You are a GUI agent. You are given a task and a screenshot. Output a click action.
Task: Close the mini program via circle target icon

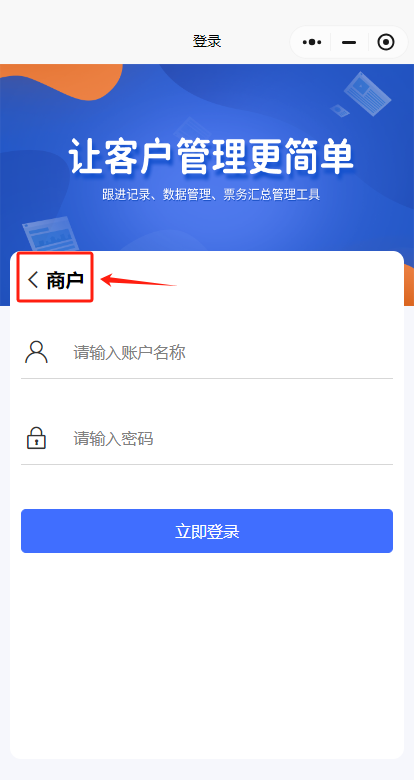[x=386, y=42]
